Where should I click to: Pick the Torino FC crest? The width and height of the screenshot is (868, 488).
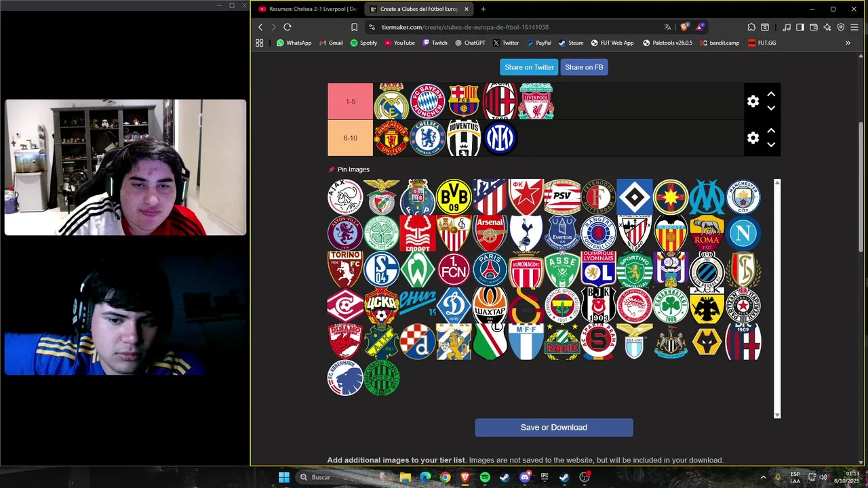click(x=345, y=269)
